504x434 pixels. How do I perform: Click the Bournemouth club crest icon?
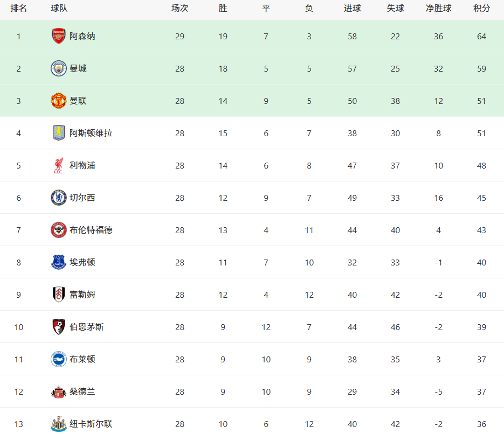coord(58,327)
